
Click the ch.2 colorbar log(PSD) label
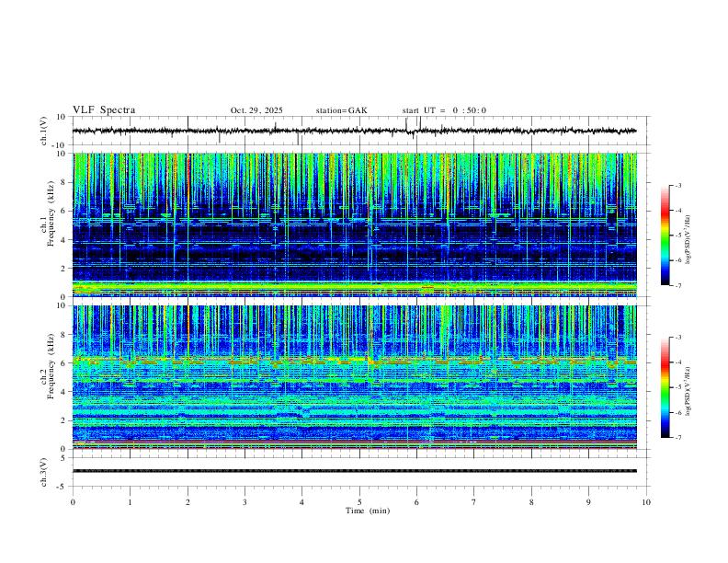click(688, 391)
